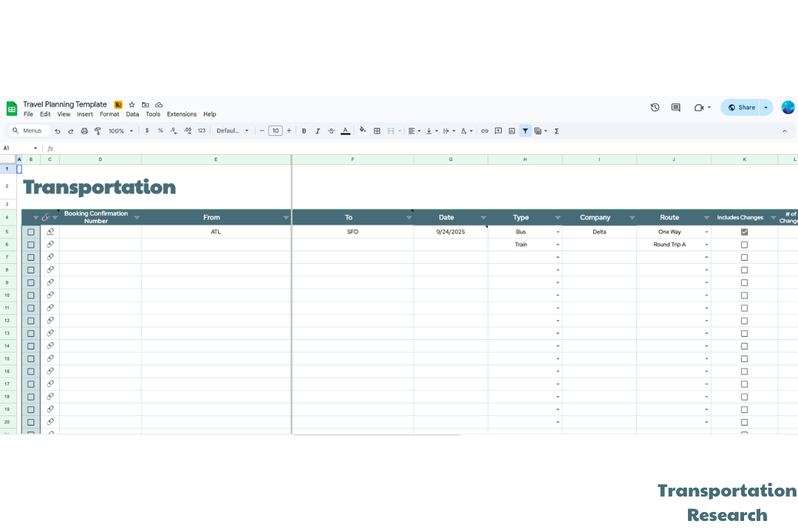This screenshot has width=798, height=532.
Task: Open the Data menu
Action: click(132, 114)
